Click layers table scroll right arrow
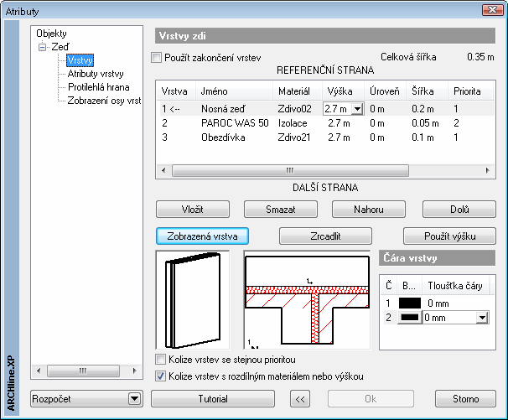The height and width of the screenshot is (420, 508). pos(488,170)
